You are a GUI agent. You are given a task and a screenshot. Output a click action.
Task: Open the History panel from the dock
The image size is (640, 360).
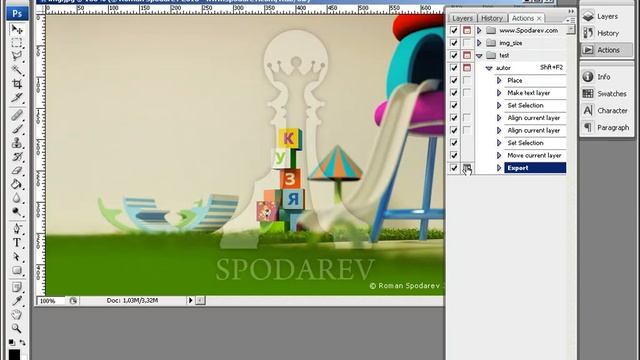tap(607, 33)
